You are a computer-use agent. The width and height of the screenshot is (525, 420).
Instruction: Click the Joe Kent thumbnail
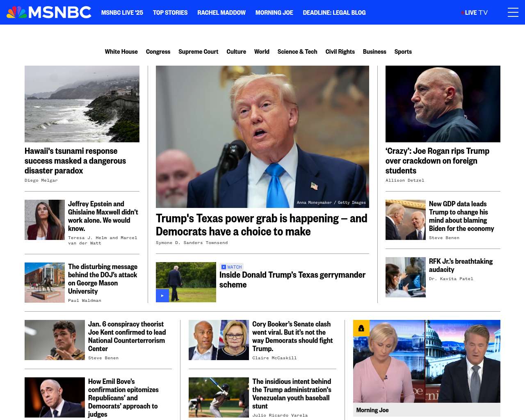(55, 340)
